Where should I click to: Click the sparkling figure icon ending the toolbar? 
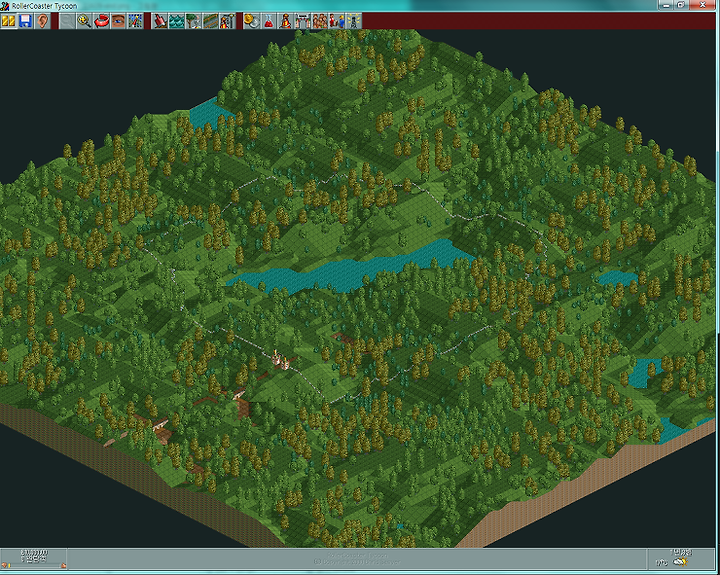[354, 21]
